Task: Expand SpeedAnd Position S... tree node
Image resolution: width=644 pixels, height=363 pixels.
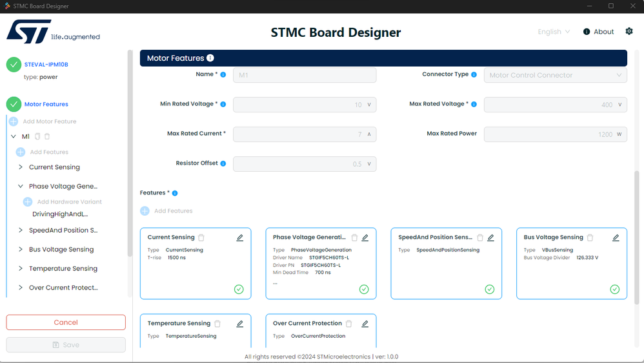Action: (x=21, y=230)
